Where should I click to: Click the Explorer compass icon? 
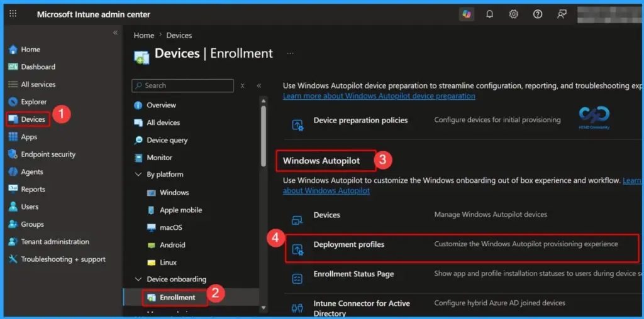coord(13,102)
